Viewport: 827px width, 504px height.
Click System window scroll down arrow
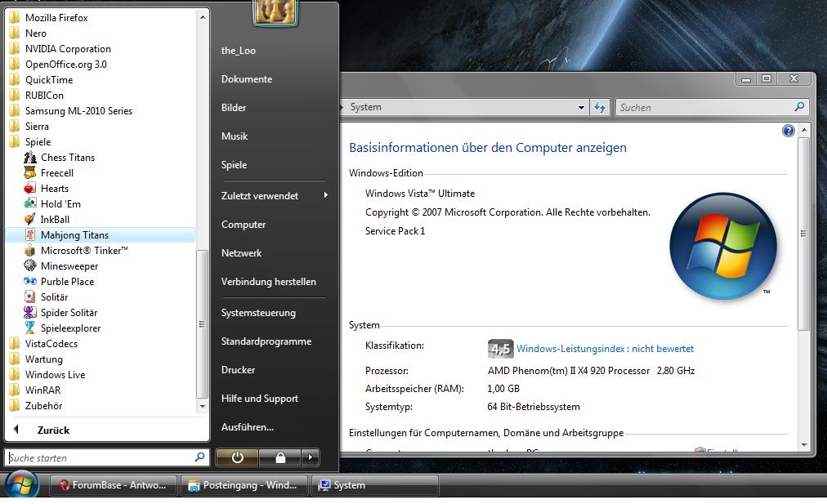click(804, 445)
